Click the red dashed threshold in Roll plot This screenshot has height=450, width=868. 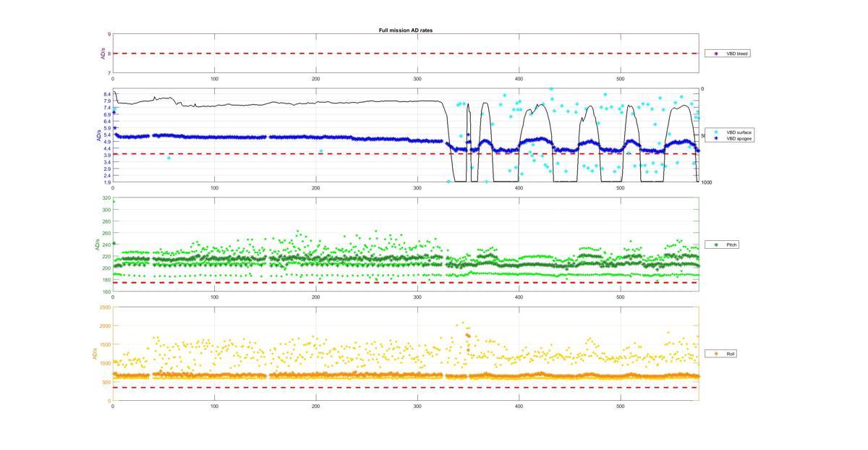pos(405,388)
